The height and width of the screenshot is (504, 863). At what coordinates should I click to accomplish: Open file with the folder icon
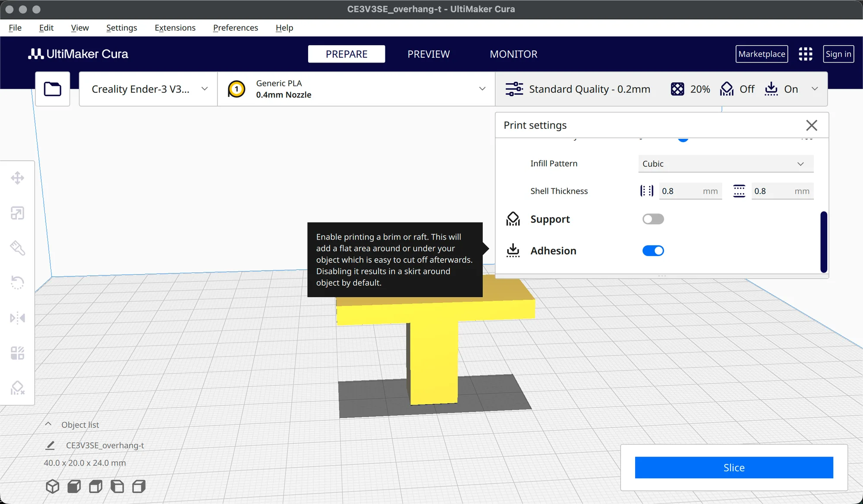pyautogui.click(x=53, y=89)
